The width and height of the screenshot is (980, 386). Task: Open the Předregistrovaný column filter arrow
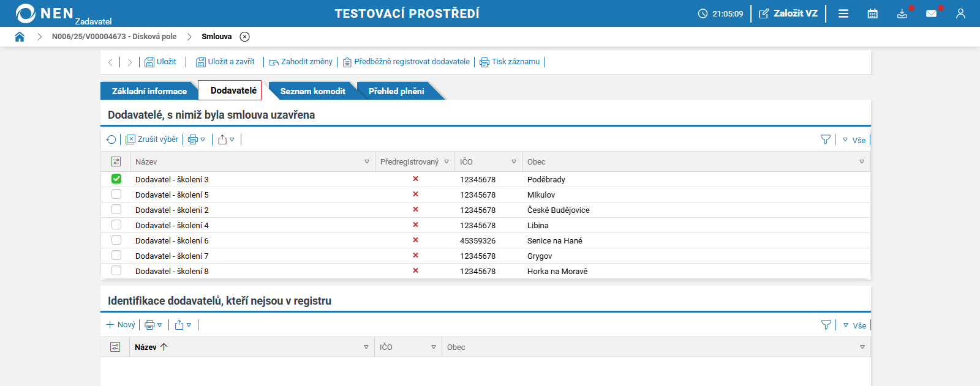click(447, 161)
